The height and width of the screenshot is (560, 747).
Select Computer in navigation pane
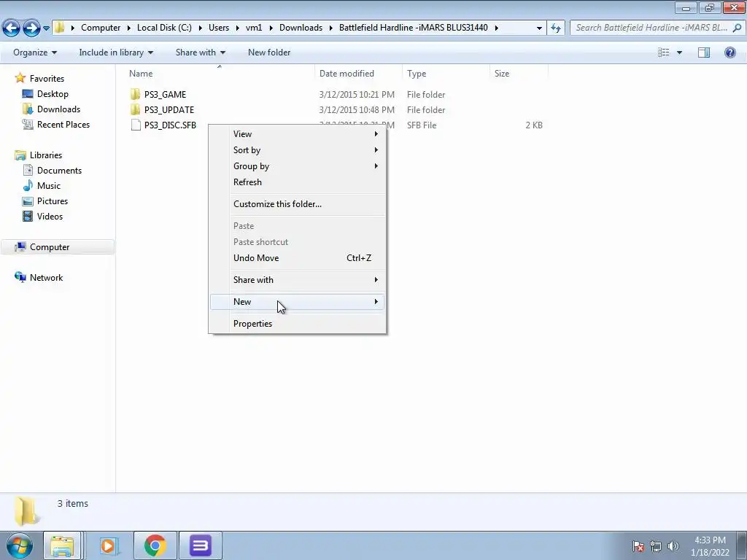pos(57,247)
